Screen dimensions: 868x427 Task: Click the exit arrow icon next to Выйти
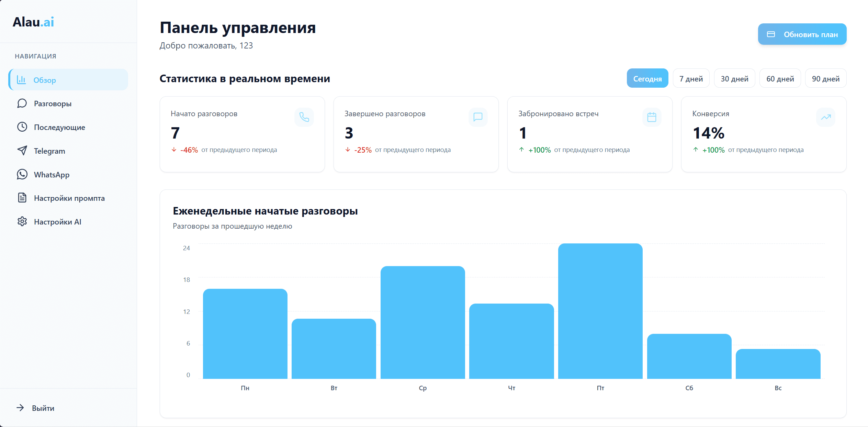21,408
